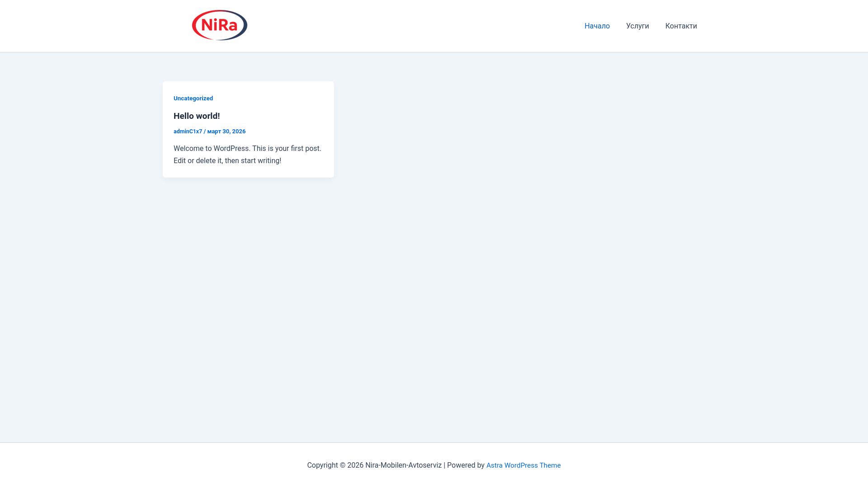Follow the Astra WordPress Theme link
Image resolution: width=868 pixels, height=488 pixels.
click(524, 465)
